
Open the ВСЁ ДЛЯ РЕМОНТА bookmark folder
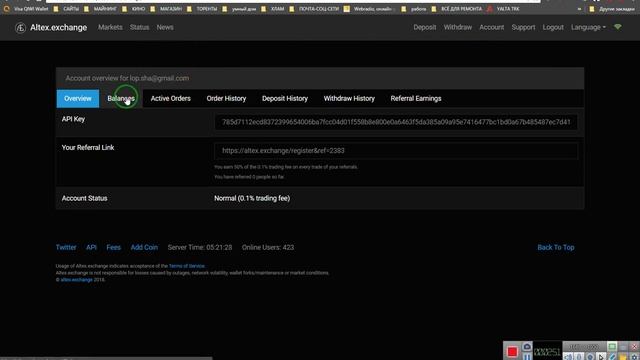(457, 9)
